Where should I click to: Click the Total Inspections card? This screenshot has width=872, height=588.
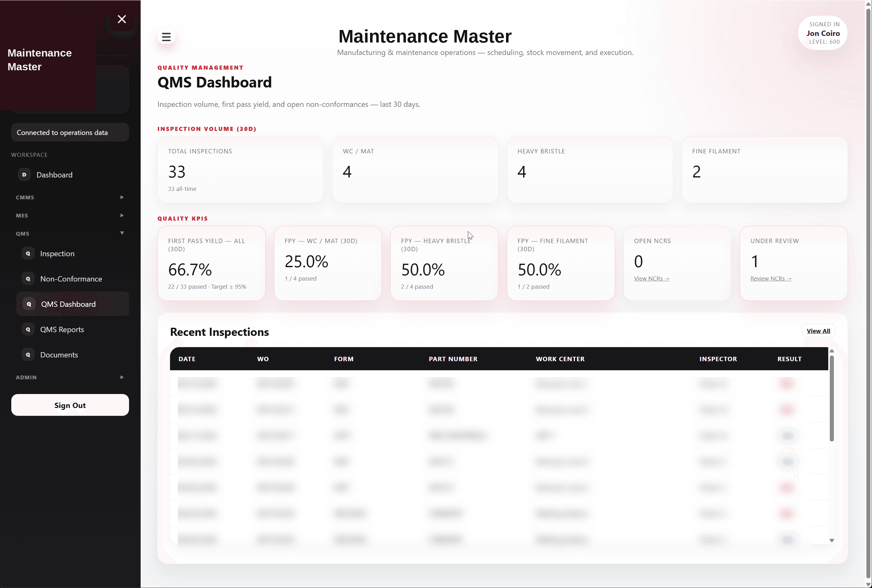pos(240,170)
